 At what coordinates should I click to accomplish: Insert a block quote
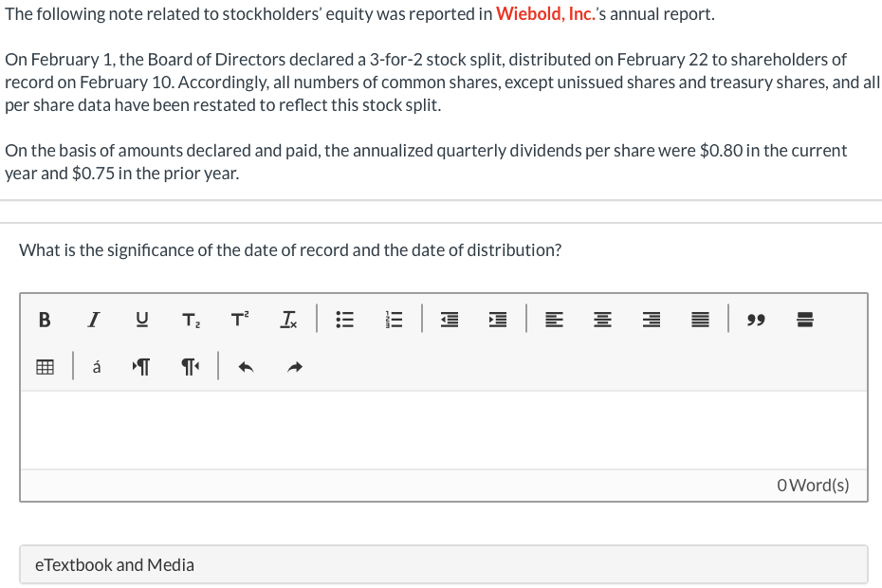click(x=756, y=320)
